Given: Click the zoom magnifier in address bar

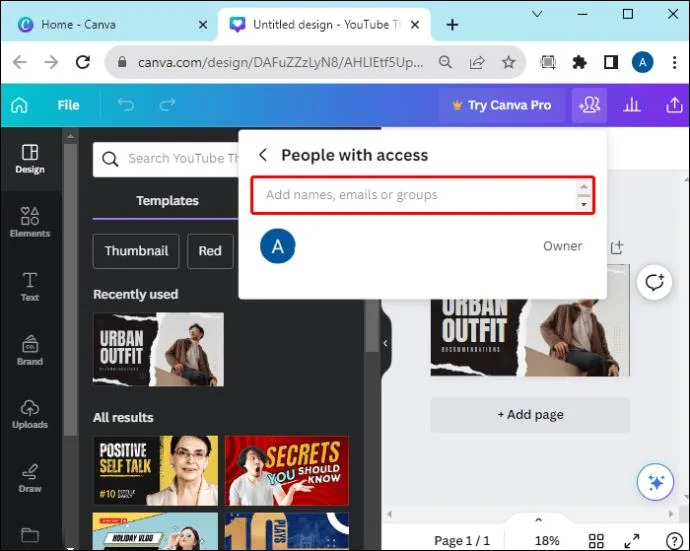Looking at the screenshot, I should point(445,62).
